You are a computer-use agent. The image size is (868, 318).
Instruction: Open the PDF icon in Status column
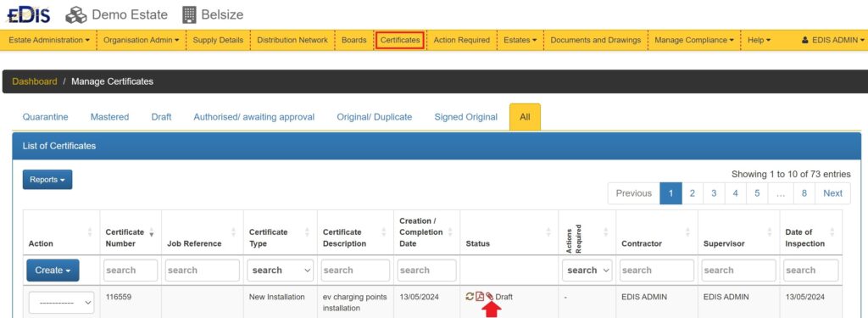(x=480, y=297)
